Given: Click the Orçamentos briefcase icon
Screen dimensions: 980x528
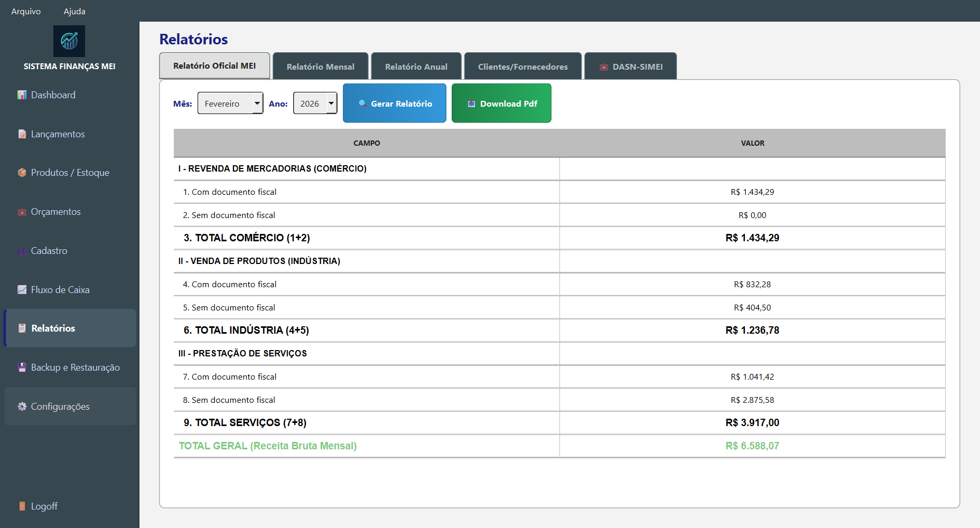Looking at the screenshot, I should [22, 212].
